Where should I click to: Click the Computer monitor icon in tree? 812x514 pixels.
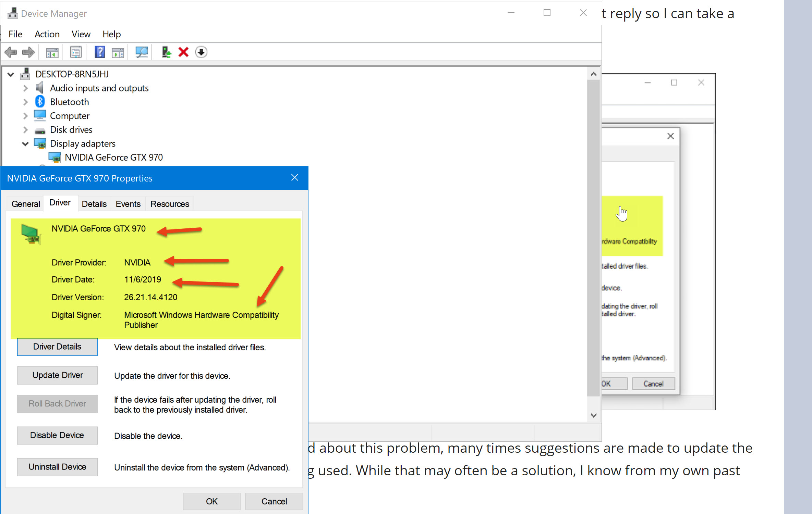tap(40, 116)
